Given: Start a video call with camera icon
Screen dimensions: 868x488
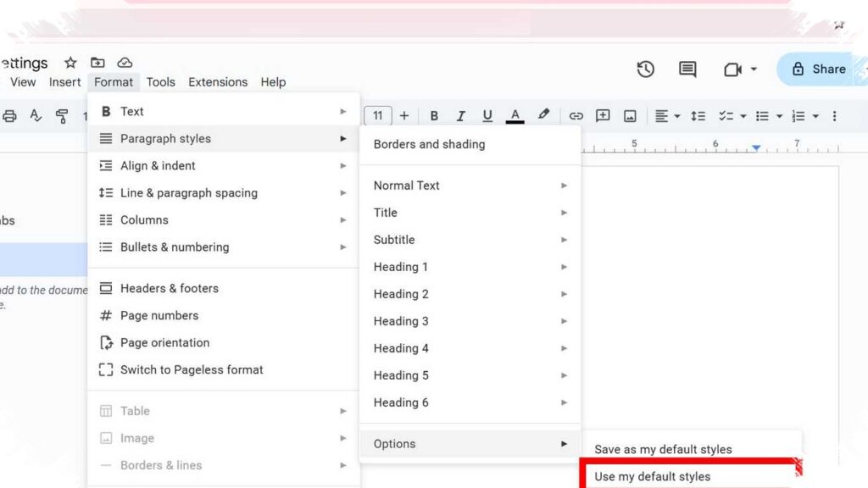Looking at the screenshot, I should [732, 69].
